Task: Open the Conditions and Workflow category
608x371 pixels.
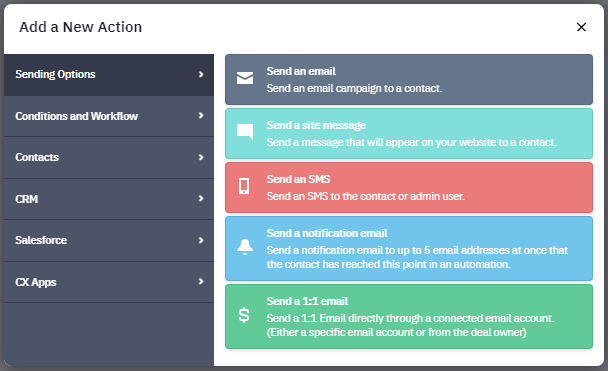Action: click(x=109, y=116)
